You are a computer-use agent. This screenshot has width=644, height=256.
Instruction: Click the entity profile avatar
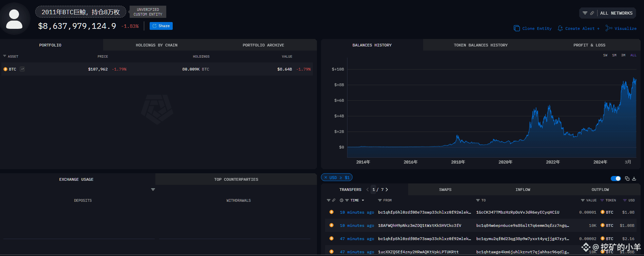pyautogui.click(x=14, y=19)
